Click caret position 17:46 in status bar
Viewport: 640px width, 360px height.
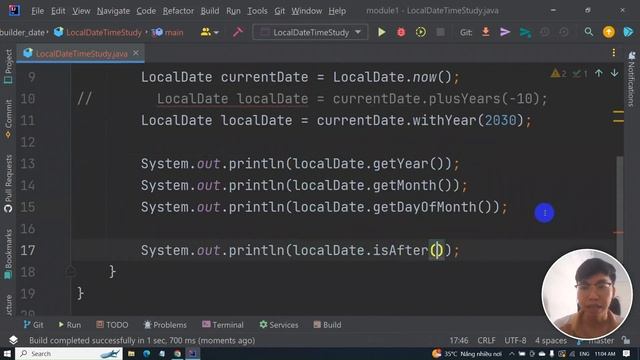pyautogui.click(x=459, y=340)
